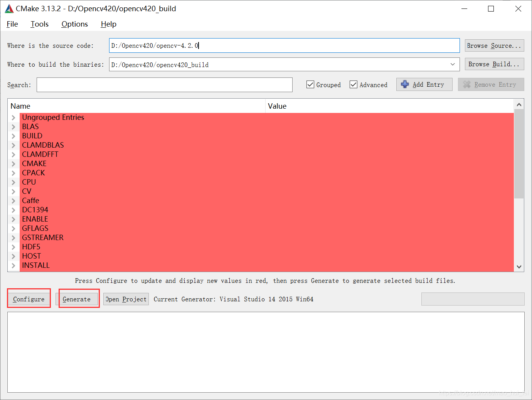Click the scroll down arrow of entries list
The width and height of the screenshot is (532, 400).
(519, 267)
